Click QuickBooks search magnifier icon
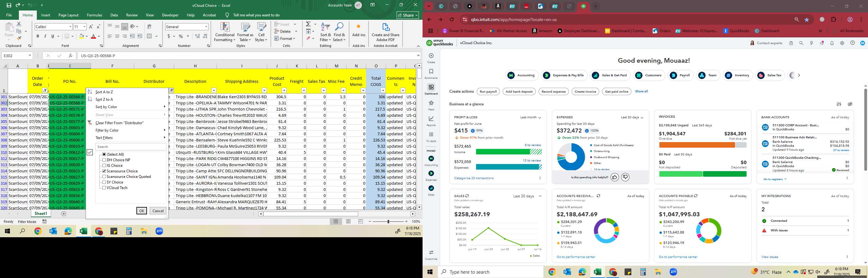This screenshot has height=278, width=868. [x=801, y=43]
